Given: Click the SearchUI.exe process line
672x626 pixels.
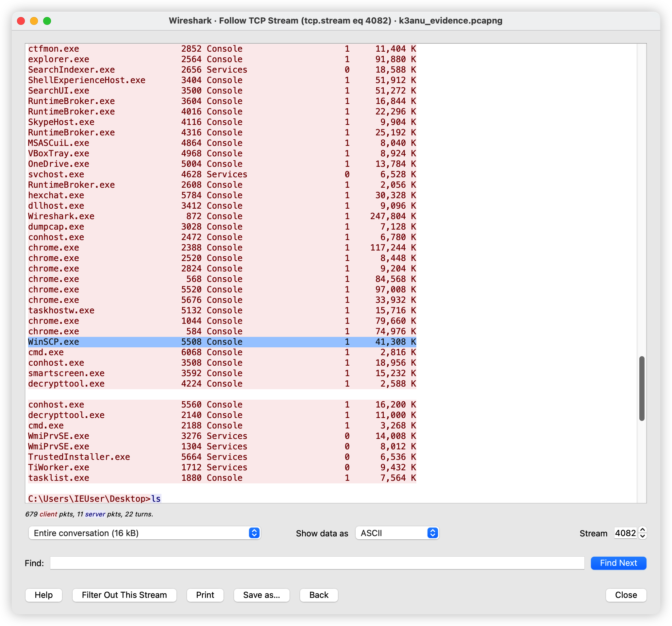Looking at the screenshot, I should [x=222, y=91].
